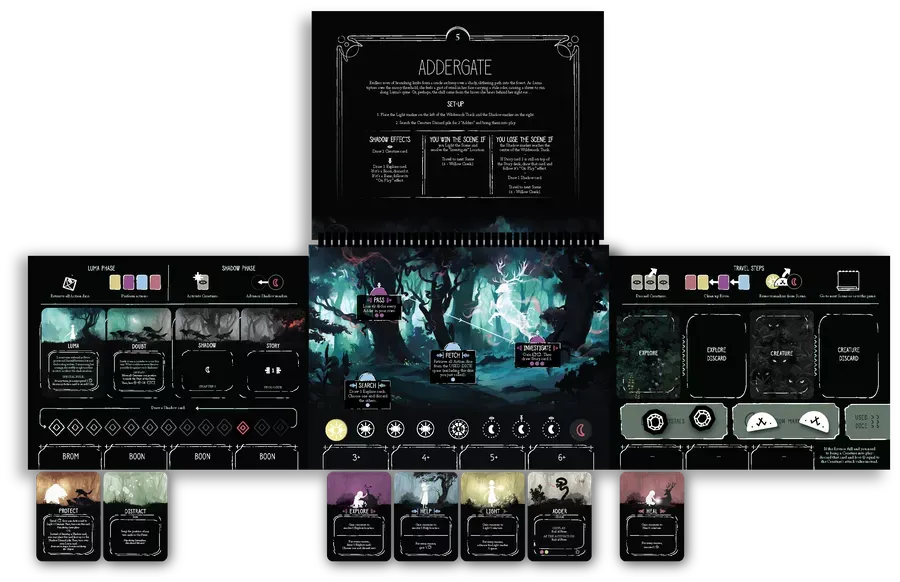900x582 pixels.
Task: Select the Distract card
Action: (x=135, y=516)
